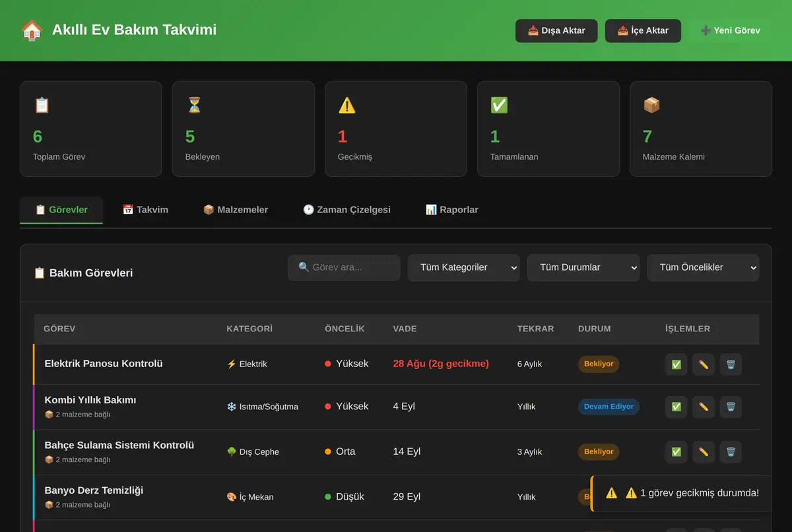Click the Orta priority of Bahçe Sulama
Image resolution: width=792 pixels, height=532 pixels.
point(340,451)
